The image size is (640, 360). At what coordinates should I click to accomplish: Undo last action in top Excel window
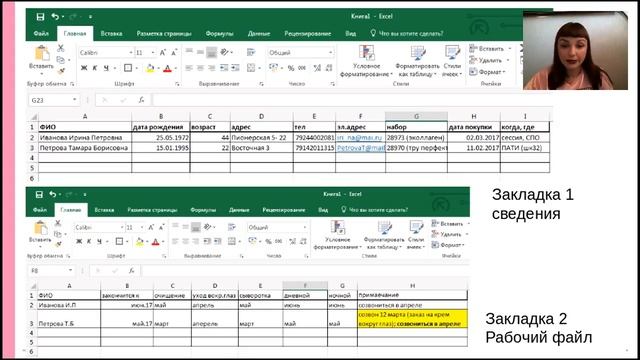(x=55, y=17)
